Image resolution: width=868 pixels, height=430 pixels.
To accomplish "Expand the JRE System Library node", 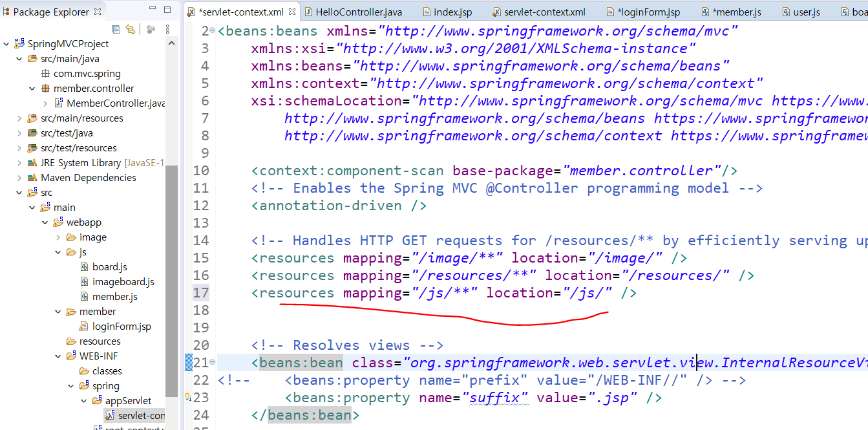I will coord(19,163).
